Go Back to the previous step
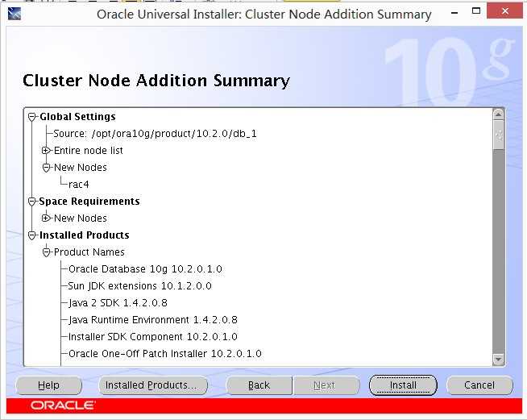Image resolution: width=527 pixels, height=420 pixels. [x=259, y=385]
